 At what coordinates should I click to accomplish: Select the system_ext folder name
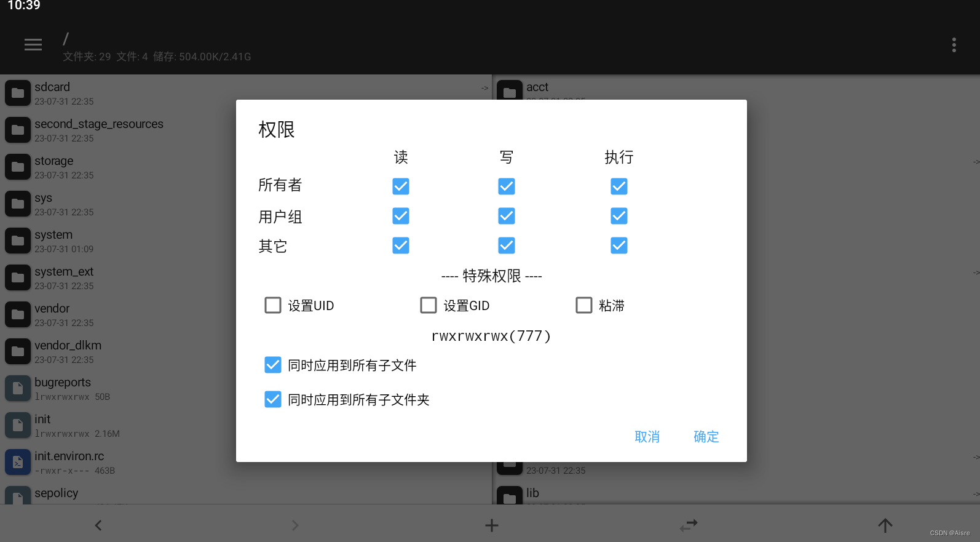(64, 272)
